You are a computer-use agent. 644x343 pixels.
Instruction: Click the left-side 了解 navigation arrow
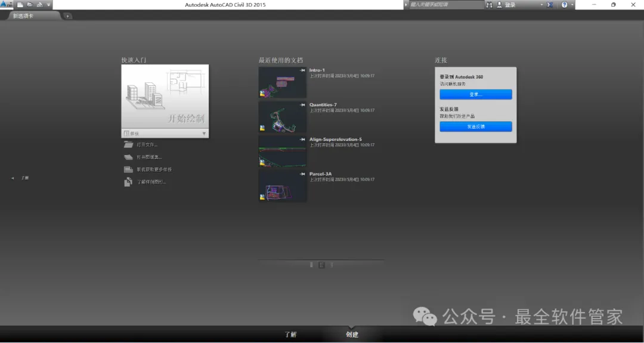point(13,178)
